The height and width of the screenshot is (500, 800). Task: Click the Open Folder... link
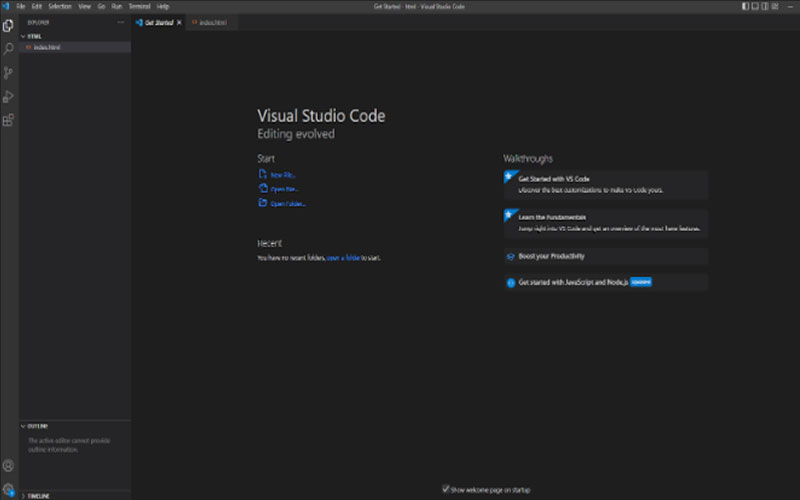tap(288, 204)
